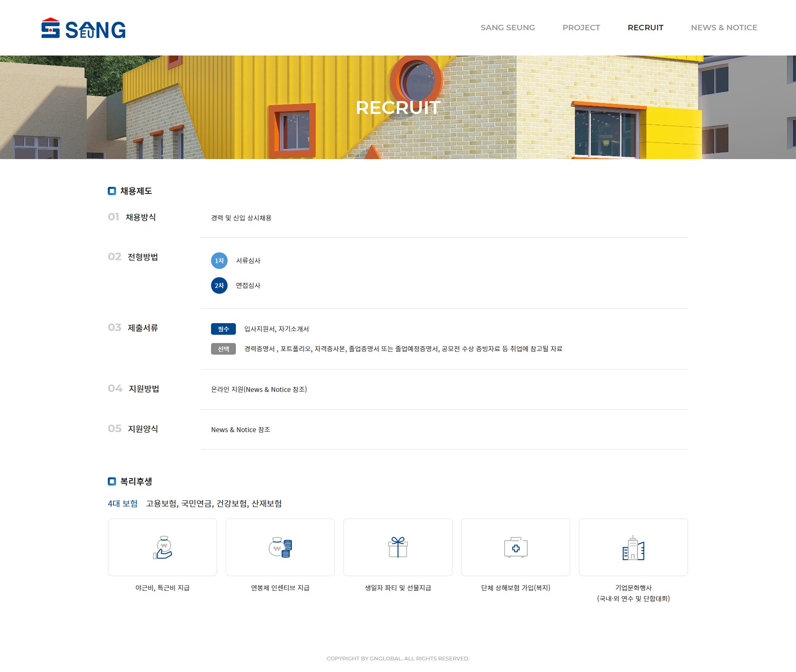This screenshot has width=796, height=672.
Task: Click the 선택 badge
Action: [x=223, y=349]
